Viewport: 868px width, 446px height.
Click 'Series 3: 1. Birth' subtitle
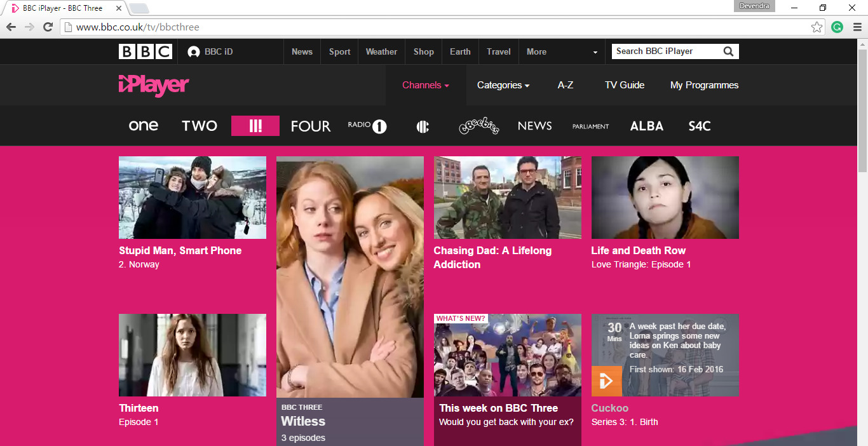[x=625, y=422]
